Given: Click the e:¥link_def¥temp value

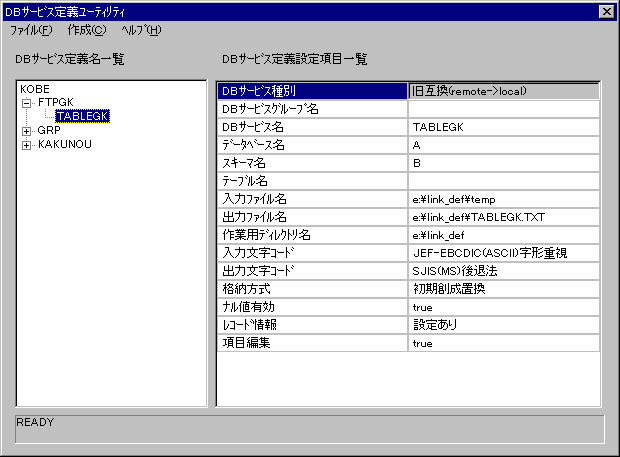Looking at the screenshot, I should tap(504, 199).
